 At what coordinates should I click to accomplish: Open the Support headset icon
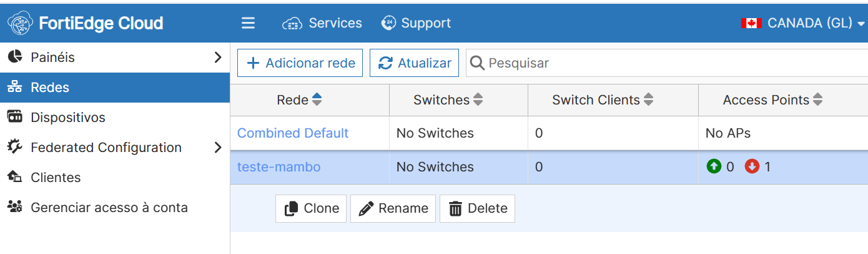(388, 23)
